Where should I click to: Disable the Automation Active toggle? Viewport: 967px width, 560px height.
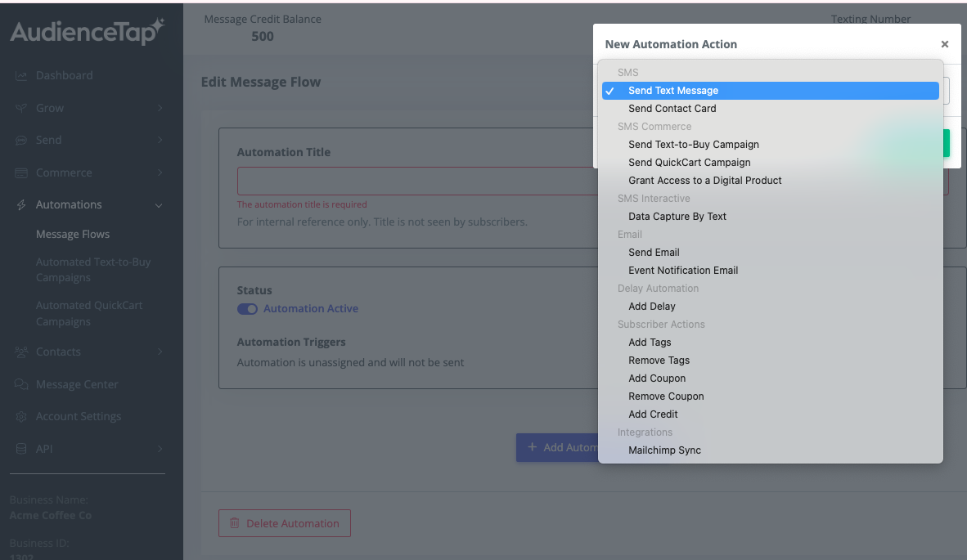[x=247, y=309]
